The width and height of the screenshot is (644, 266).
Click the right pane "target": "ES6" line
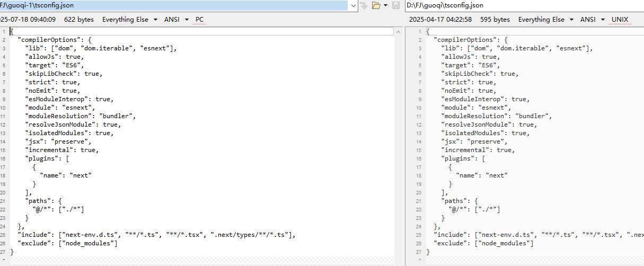click(471, 65)
